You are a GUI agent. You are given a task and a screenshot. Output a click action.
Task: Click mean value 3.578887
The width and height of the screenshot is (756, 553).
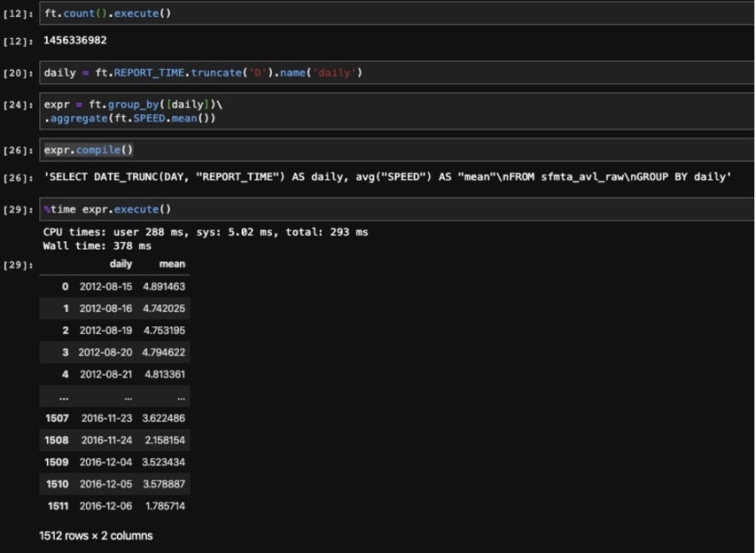(x=164, y=484)
